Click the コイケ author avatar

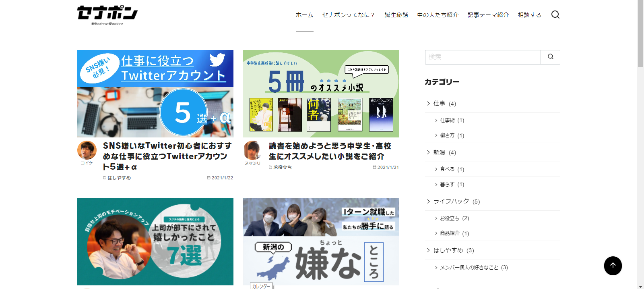pos(87,150)
